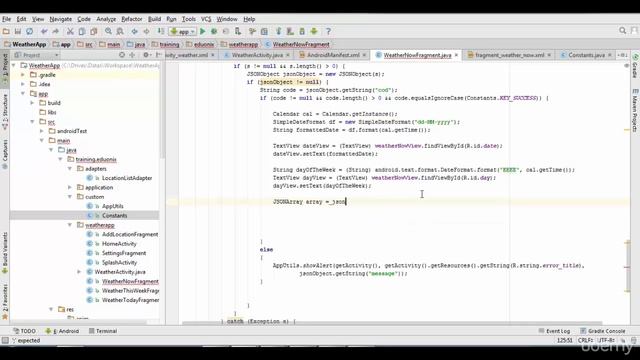The height and width of the screenshot is (360, 640).
Task: Click the Help question mark icon
Action: coord(328,31)
